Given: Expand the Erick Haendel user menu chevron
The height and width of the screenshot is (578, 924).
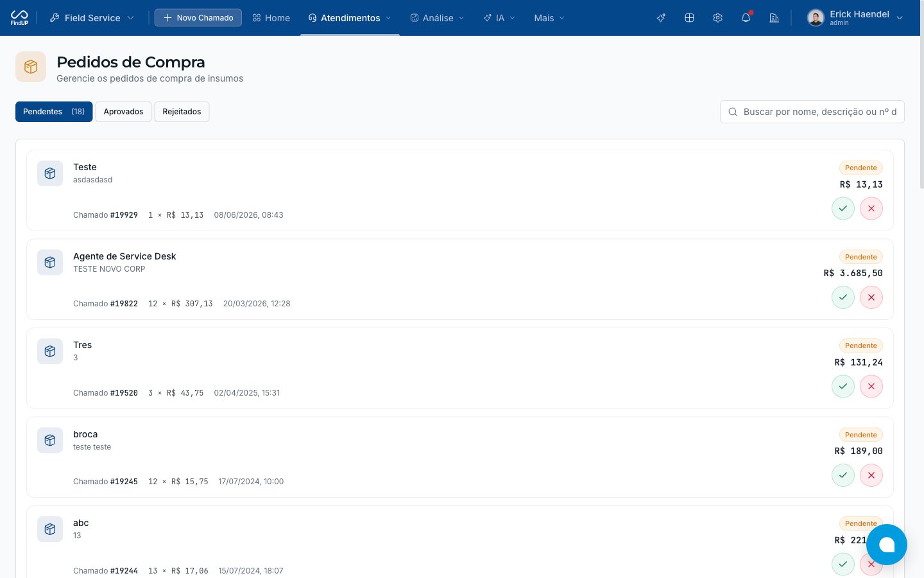Looking at the screenshot, I should 900,18.
